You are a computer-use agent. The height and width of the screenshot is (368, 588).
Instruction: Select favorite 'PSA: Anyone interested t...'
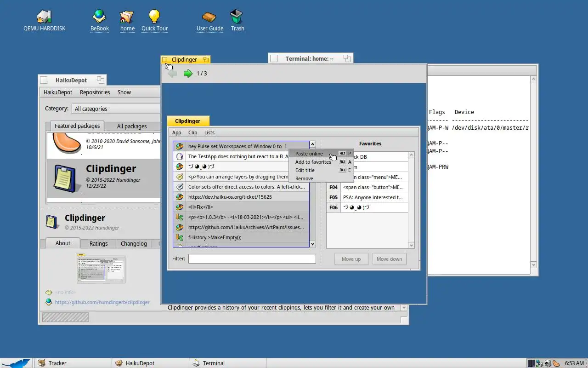coord(367,197)
